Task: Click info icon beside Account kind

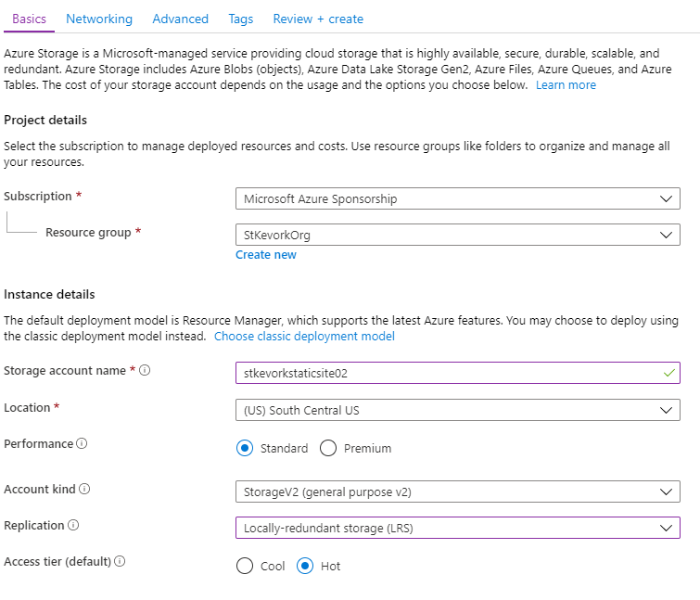Action: point(84,489)
